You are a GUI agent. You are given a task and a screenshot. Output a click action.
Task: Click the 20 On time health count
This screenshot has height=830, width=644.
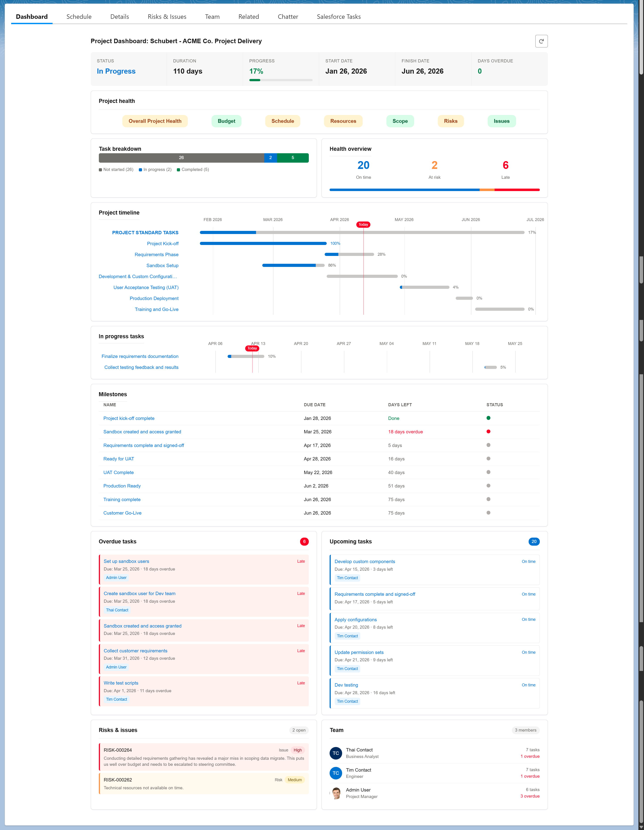[x=363, y=165]
